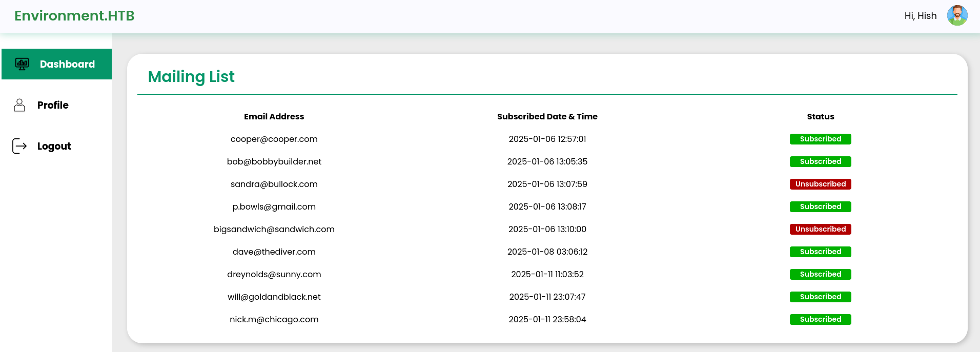
Task: Click the Status column header
Action: click(820, 116)
